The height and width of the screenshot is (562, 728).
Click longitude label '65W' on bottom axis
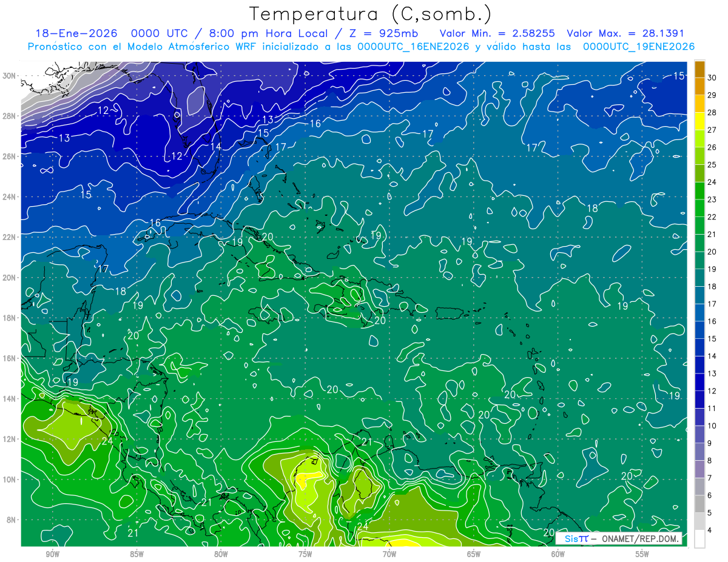474,555
